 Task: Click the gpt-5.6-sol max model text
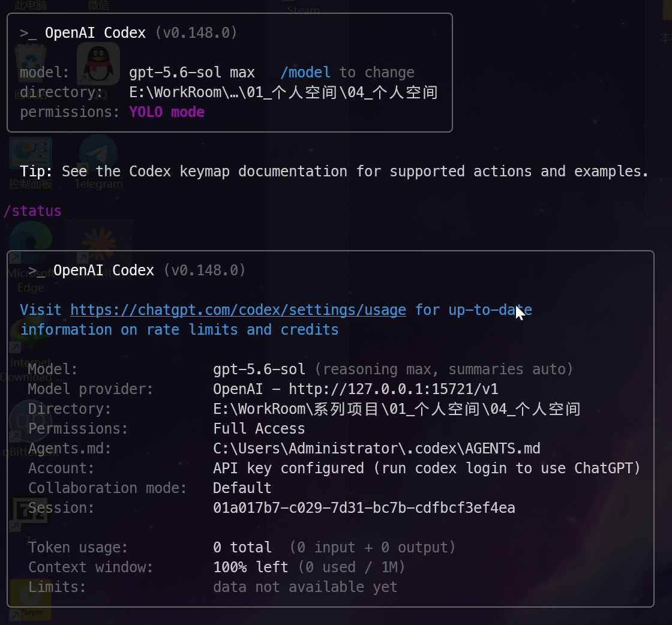pos(192,73)
